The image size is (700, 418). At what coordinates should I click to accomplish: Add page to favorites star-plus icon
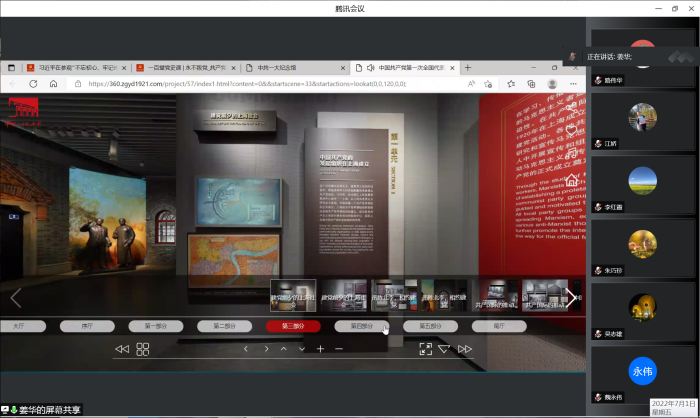tap(488, 84)
